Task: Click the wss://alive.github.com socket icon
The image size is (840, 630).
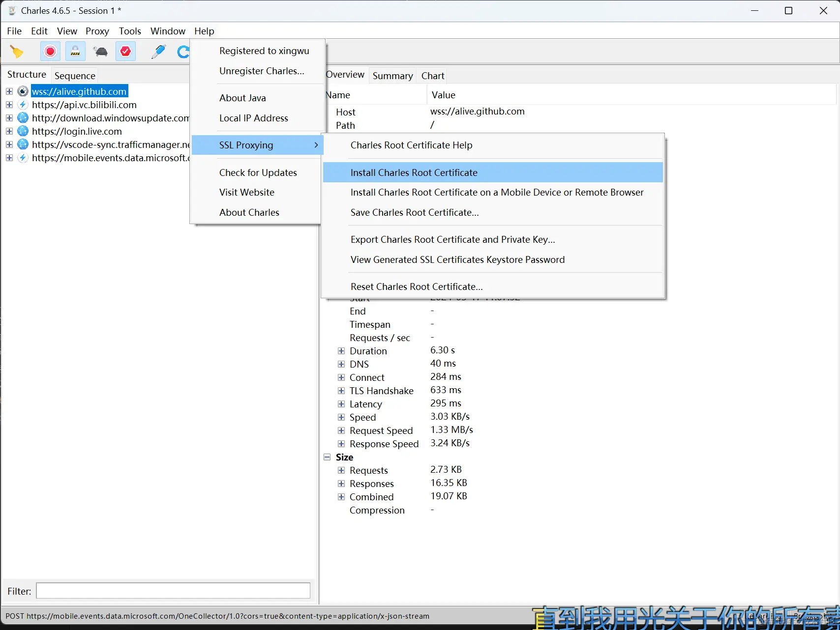Action: (x=23, y=91)
